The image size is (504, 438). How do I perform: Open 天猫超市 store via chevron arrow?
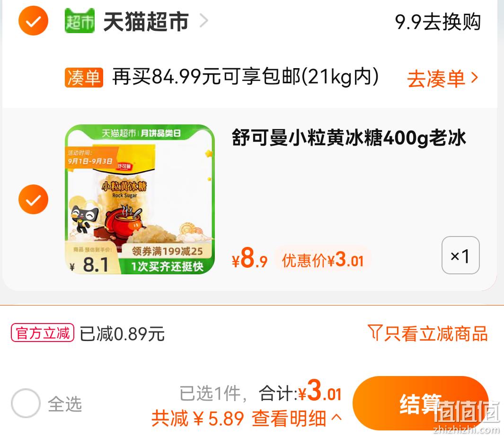tap(204, 20)
